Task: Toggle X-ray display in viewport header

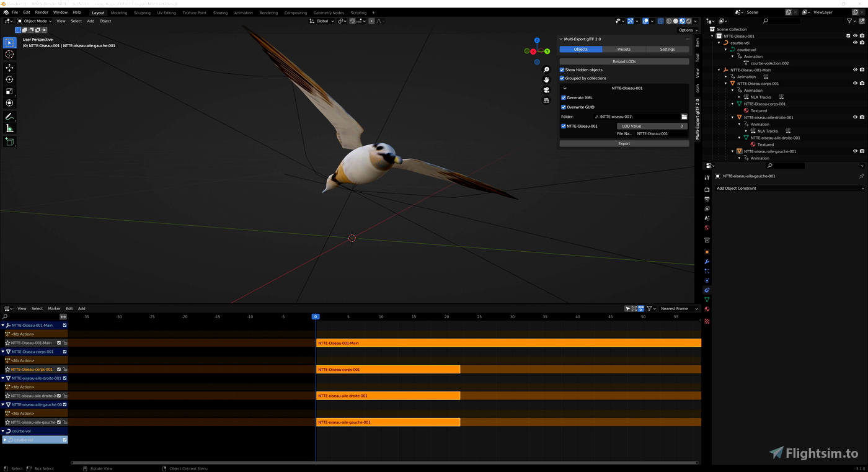Action: pos(660,21)
